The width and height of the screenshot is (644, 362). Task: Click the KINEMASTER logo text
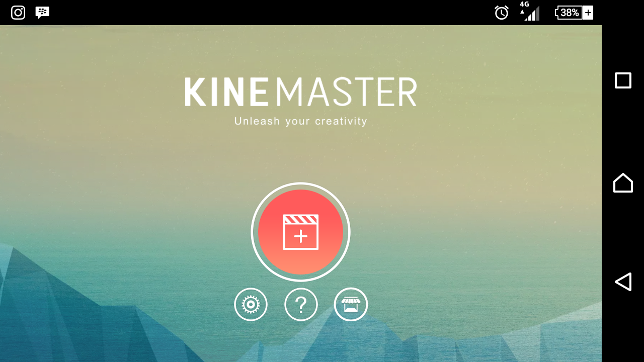pos(300,92)
